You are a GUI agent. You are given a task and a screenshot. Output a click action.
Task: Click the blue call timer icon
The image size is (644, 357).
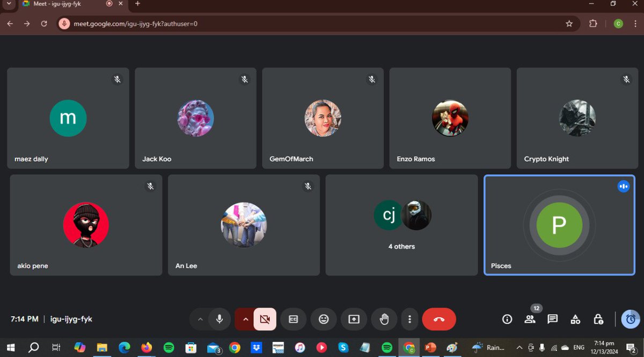tap(631, 319)
